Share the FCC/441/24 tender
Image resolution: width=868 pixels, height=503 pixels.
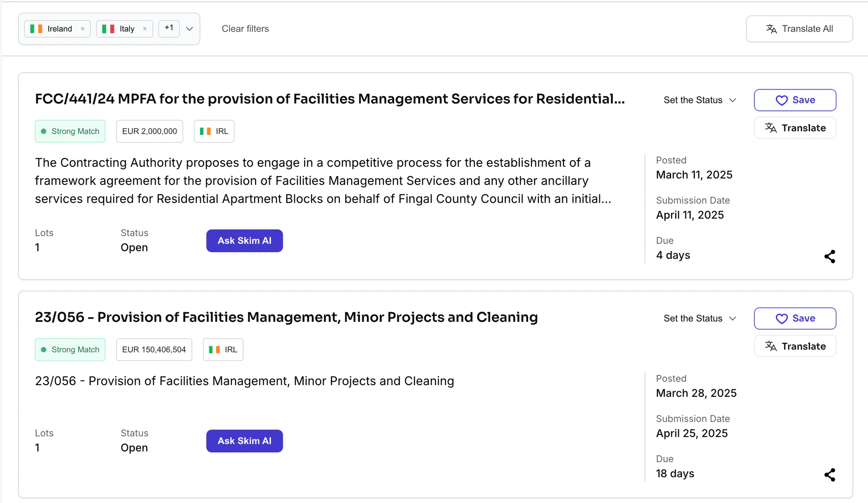click(829, 257)
